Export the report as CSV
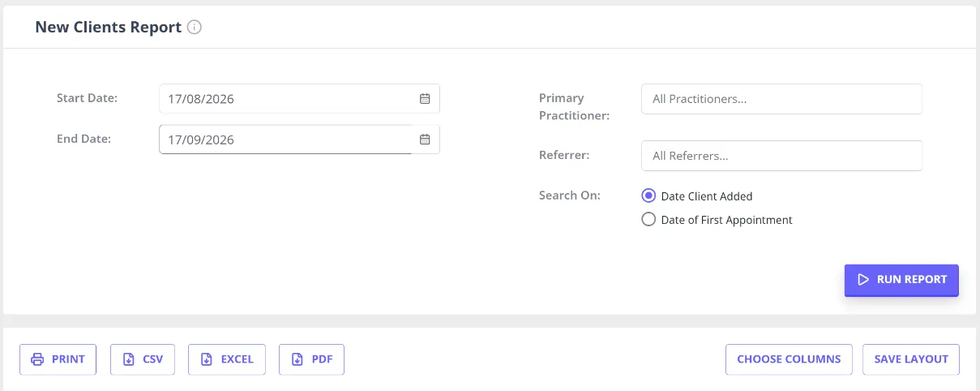 tap(143, 359)
